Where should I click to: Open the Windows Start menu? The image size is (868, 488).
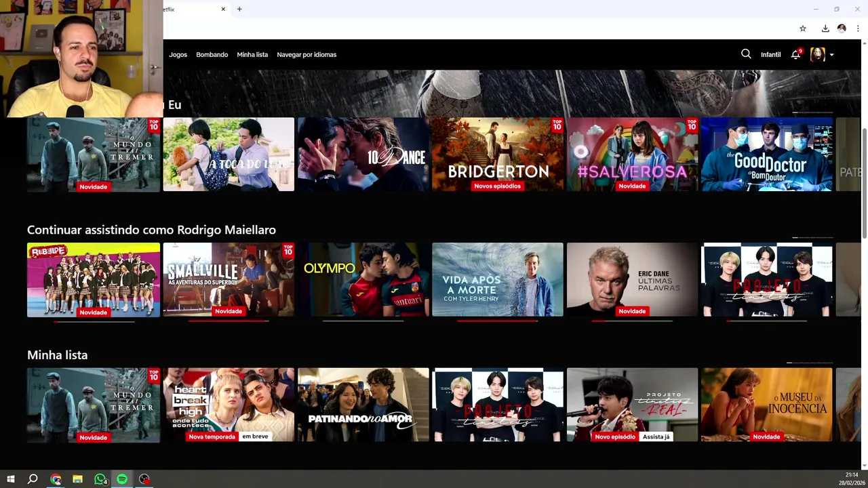coord(10,479)
